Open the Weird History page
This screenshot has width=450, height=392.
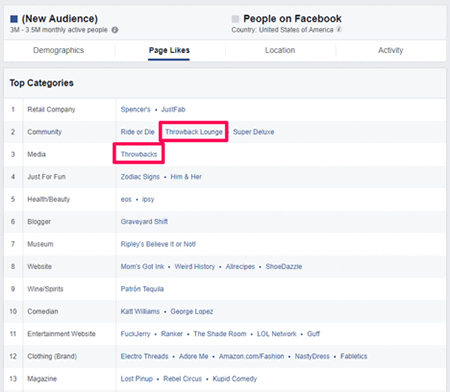point(195,267)
